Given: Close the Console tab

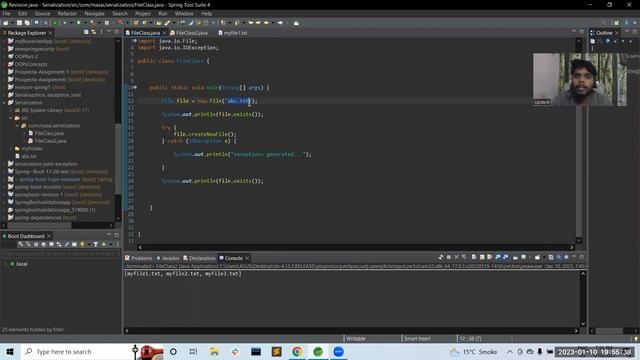Looking at the screenshot, I should tap(247, 258).
